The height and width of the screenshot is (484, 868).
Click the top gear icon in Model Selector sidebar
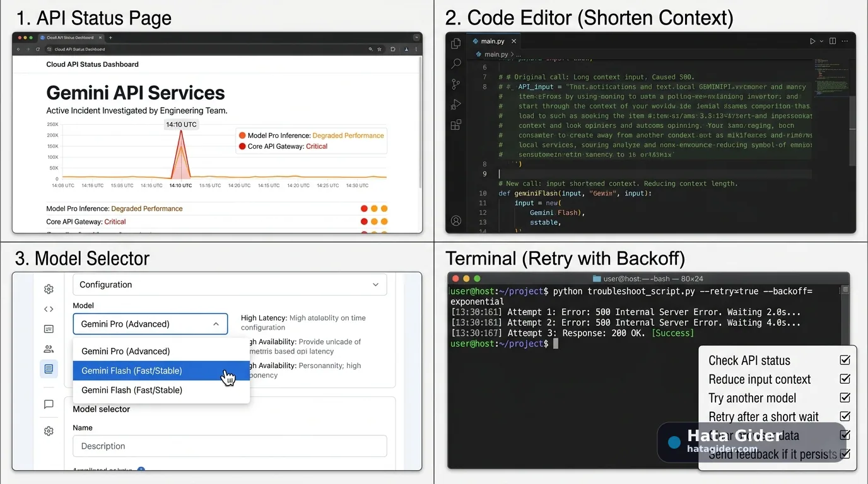click(49, 289)
